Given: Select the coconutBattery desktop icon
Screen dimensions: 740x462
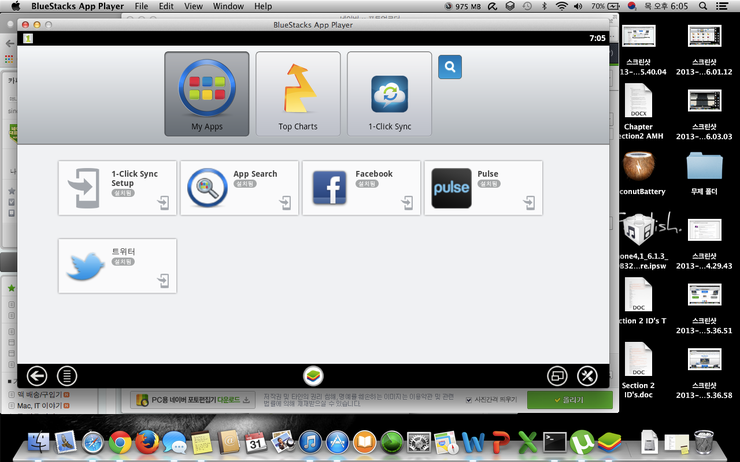Looking at the screenshot, I should [639, 167].
